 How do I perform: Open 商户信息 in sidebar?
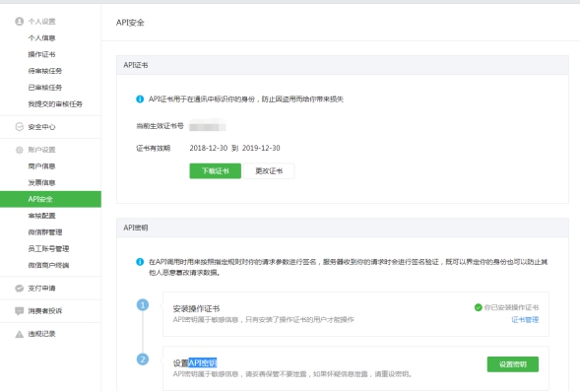[41, 166]
